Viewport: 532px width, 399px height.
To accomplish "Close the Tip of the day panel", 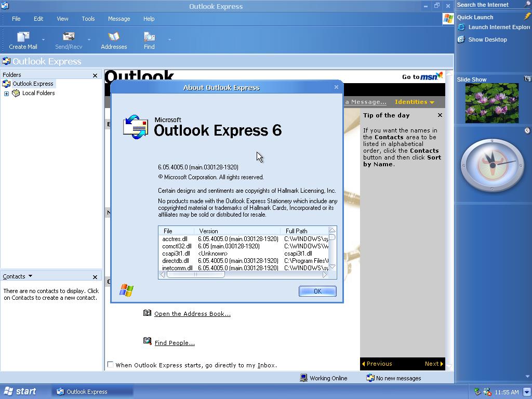I will (440, 115).
